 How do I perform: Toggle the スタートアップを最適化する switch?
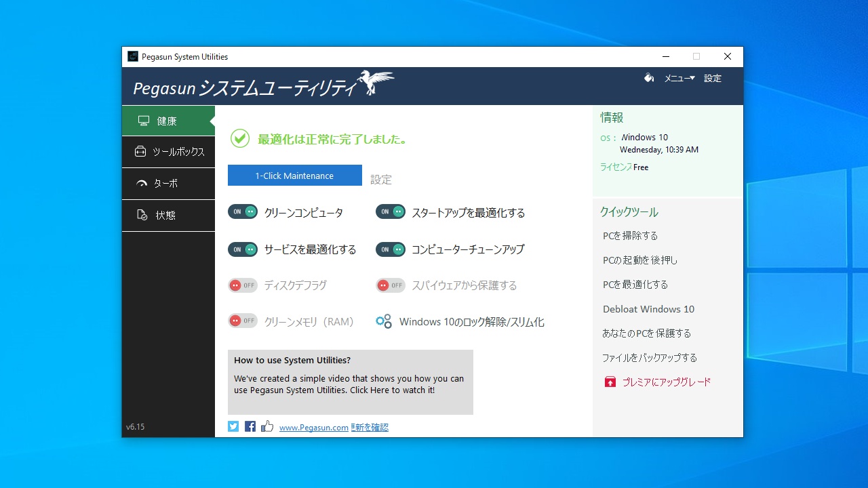(x=391, y=211)
